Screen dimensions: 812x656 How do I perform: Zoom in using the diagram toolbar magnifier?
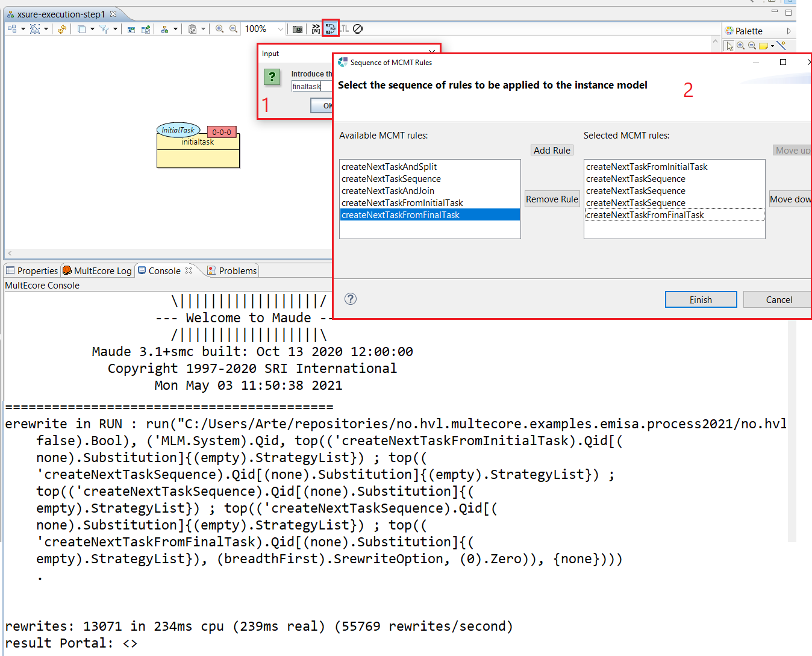[x=220, y=29]
